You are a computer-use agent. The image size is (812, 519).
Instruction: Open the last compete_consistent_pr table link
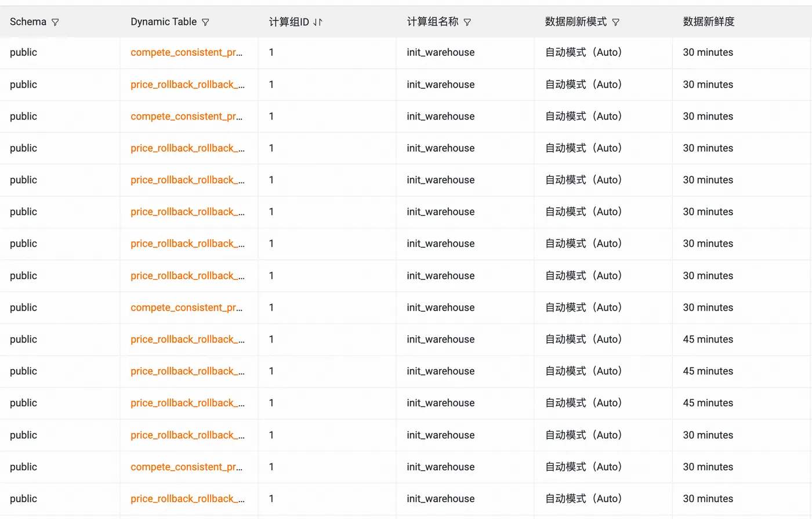tap(186, 467)
